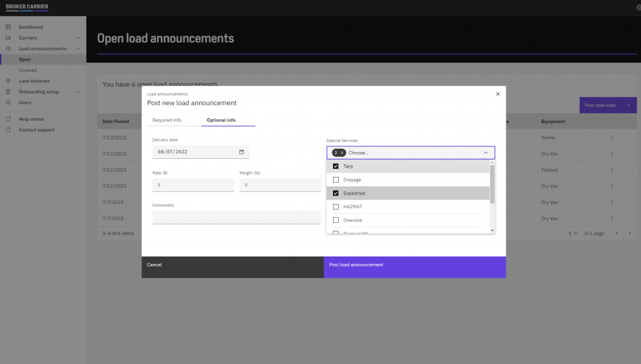This screenshot has height=364, width=641.
Task: Click the Carriers truck icon
Action: click(8, 38)
